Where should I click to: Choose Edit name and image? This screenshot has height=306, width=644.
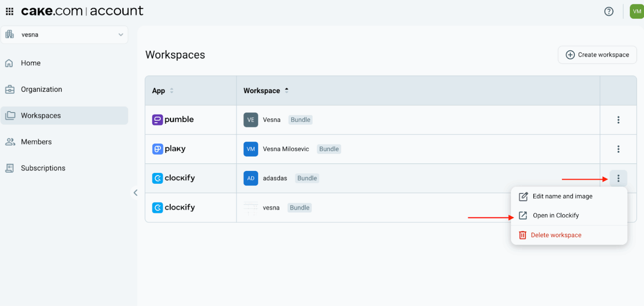569,196
